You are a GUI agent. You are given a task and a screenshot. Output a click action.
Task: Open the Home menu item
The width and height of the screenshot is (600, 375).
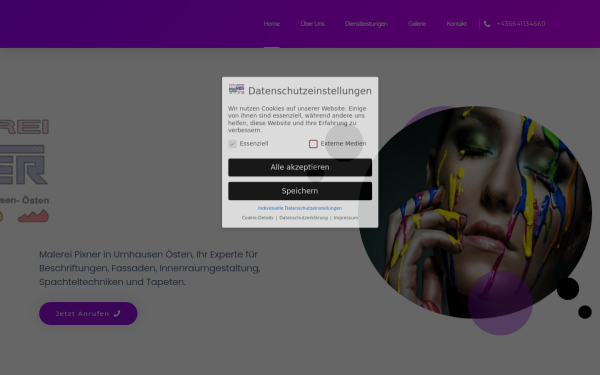[272, 24]
